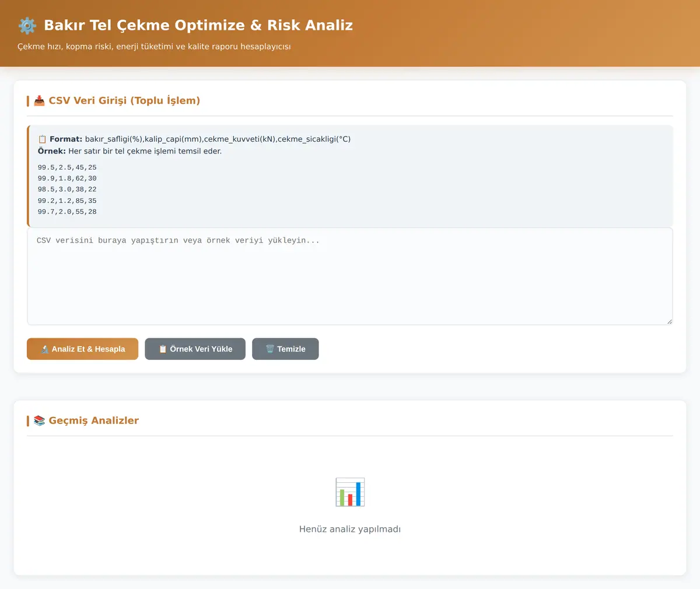Click the Henüz analiz yapılmadı message

click(350, 530)
